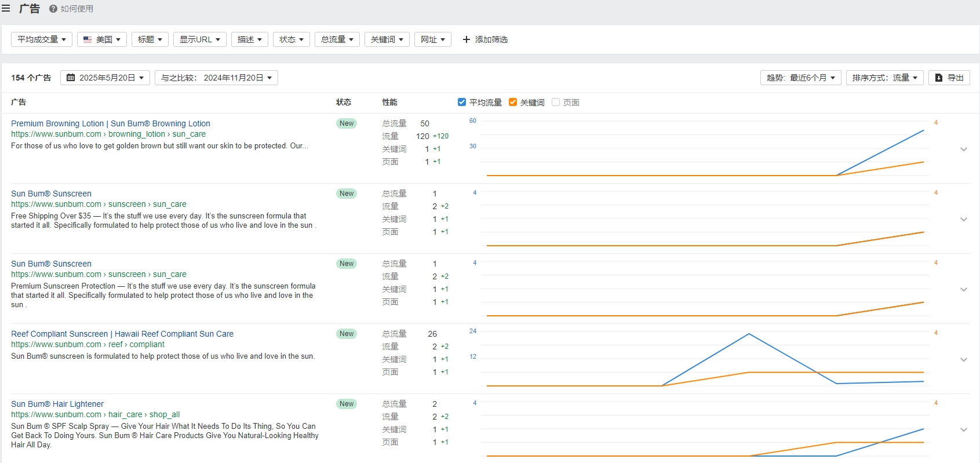Open the 2025年5月20日 date picker

click(105, 78)
